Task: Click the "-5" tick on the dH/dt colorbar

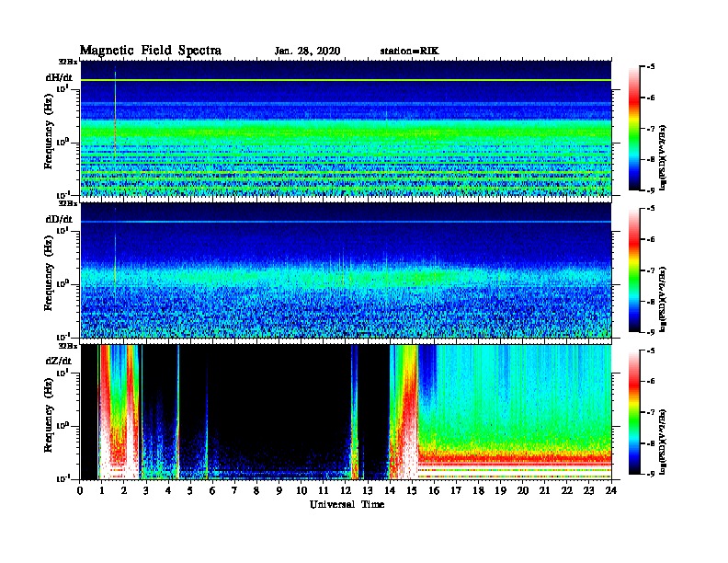Action: click(651, 67)
